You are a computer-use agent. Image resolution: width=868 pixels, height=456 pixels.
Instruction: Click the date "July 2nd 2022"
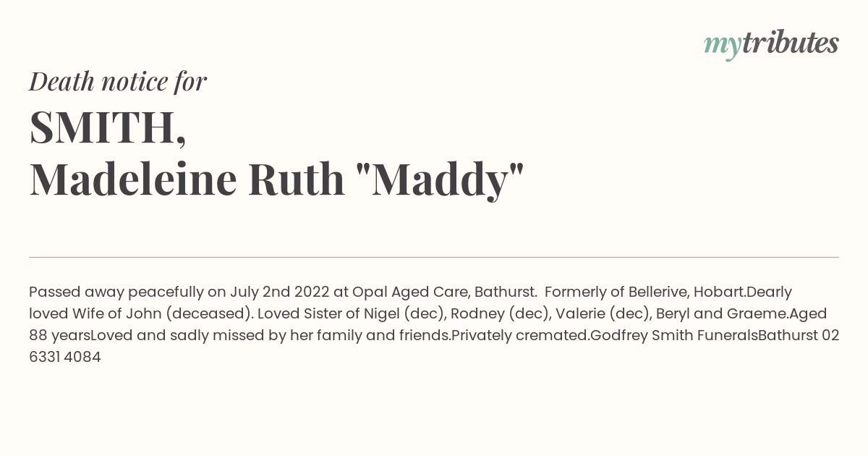point(279,292)
